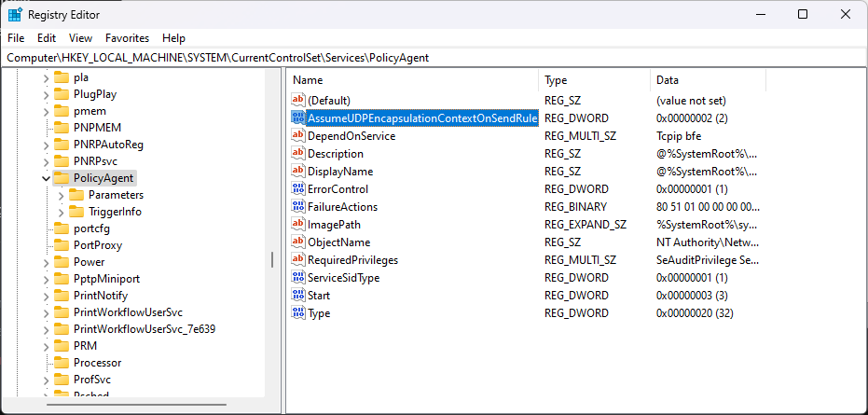
Task: Click the Registry Editor app icon in title bar
Action: 15,15
